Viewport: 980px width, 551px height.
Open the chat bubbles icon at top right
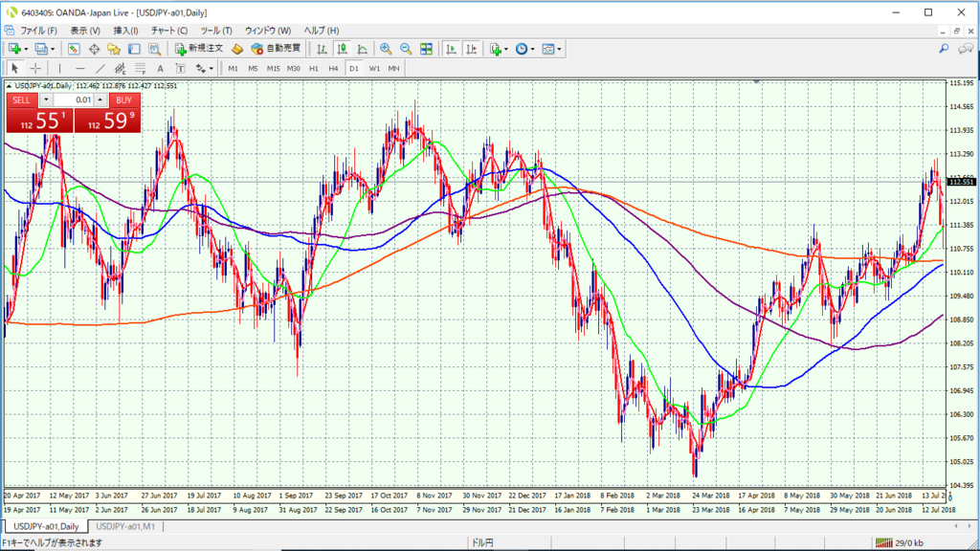(x=966, y=49)
